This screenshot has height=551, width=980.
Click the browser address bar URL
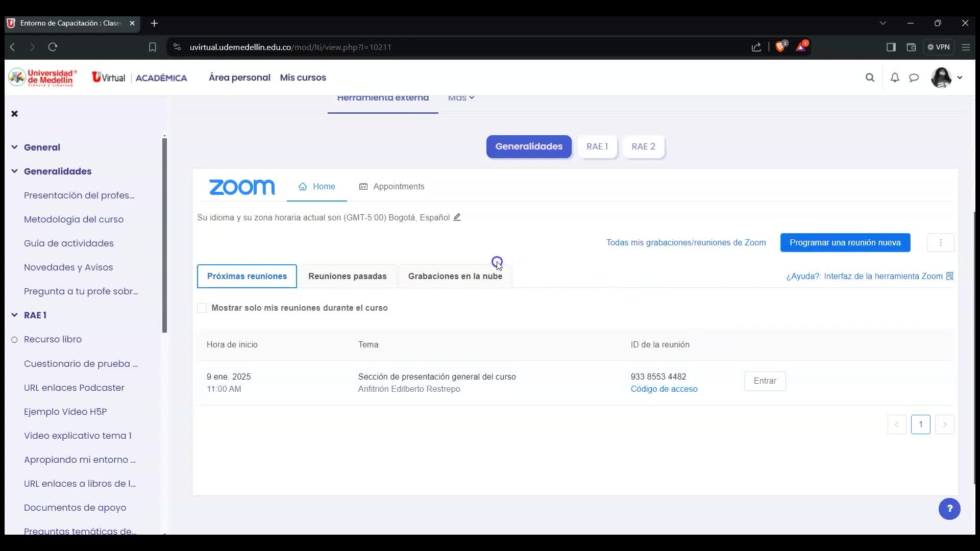click(x=290, y=47)
